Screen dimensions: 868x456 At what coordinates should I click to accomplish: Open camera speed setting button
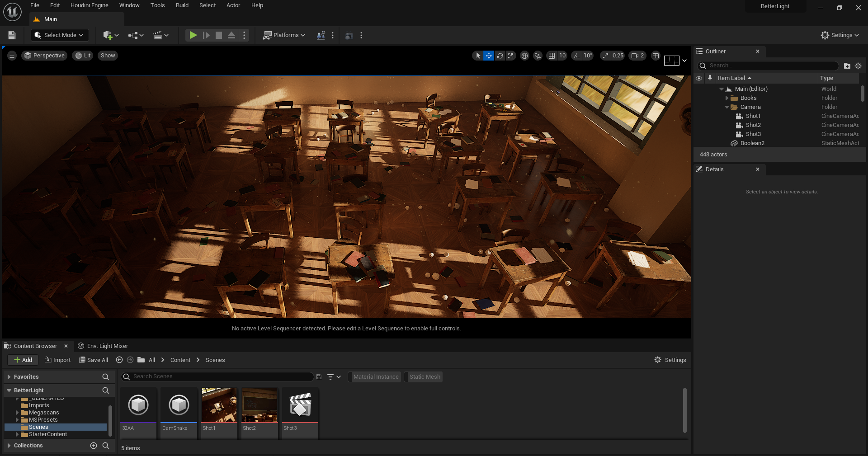[x=637, y=56]
